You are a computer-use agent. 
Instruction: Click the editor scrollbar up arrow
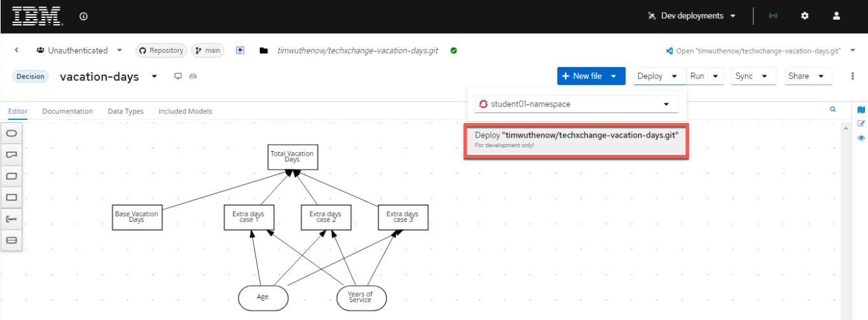[846, 127]
